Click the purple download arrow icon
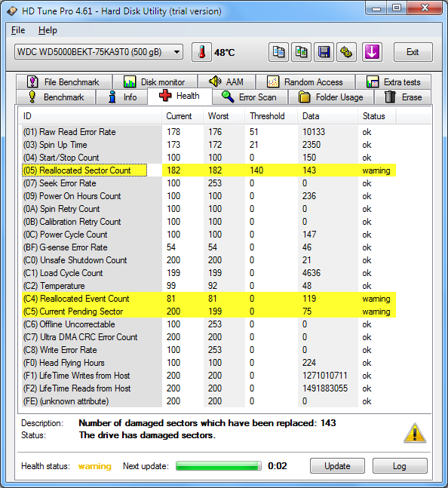The height and width of the screenshot is (488, 448). (x=372, y=52)
